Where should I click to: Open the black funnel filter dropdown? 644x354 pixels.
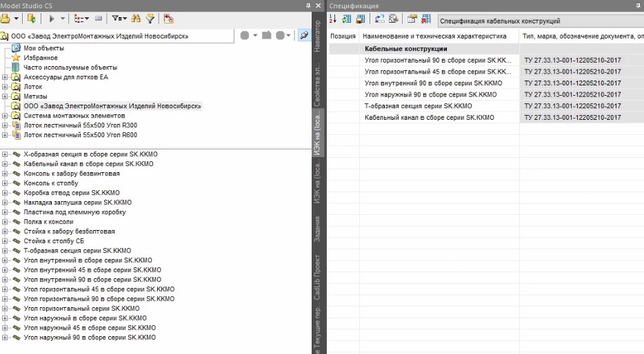point(119,19)
